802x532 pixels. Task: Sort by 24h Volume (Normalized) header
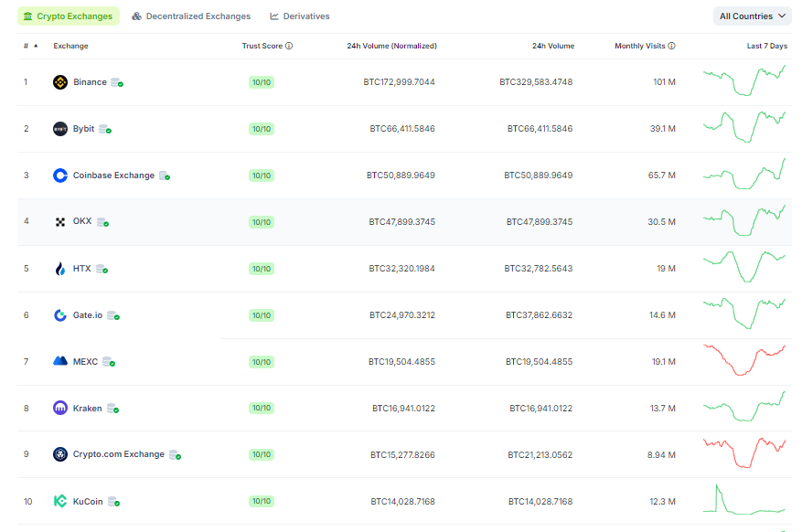tap(391, 46)
